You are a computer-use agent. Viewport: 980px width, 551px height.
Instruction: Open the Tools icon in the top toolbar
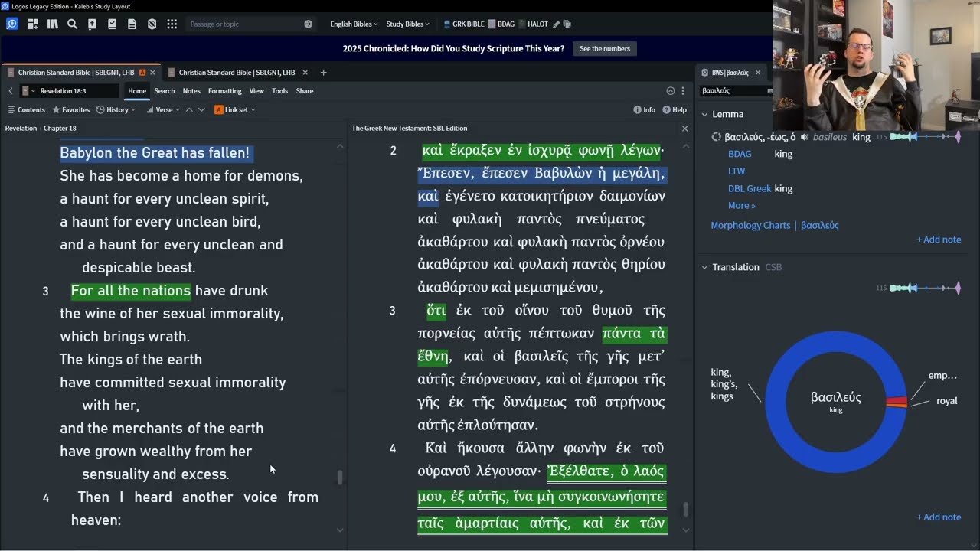[152, 24]
